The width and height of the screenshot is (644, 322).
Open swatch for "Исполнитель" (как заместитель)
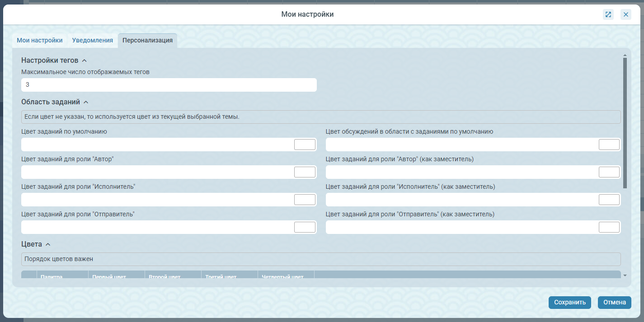[609, 200]
